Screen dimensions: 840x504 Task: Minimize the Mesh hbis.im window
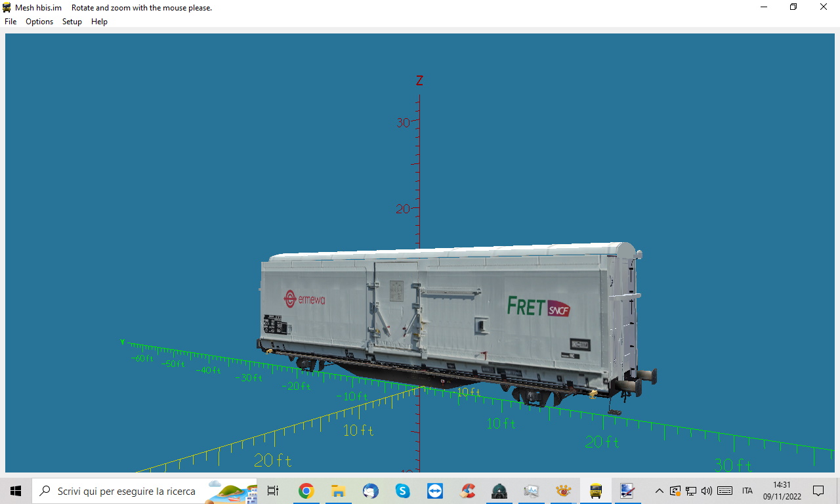coord(764,7)
